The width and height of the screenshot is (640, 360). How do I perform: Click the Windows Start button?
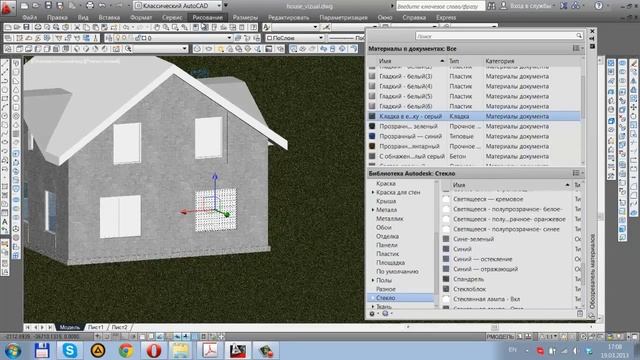[x=13, y=351]
